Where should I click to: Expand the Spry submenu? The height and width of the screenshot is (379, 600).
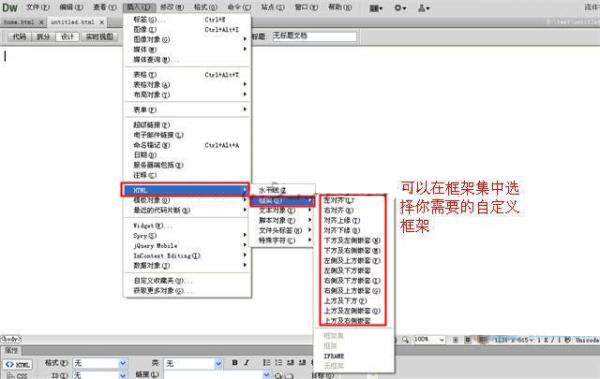click(x=187, y=235)
